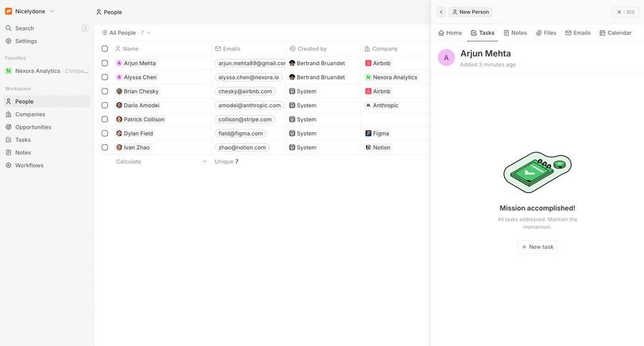This screenshot has width=644, height=346.
Task: Check the Alyssa Chen row checkbox
Action: [x=104, y=77]
